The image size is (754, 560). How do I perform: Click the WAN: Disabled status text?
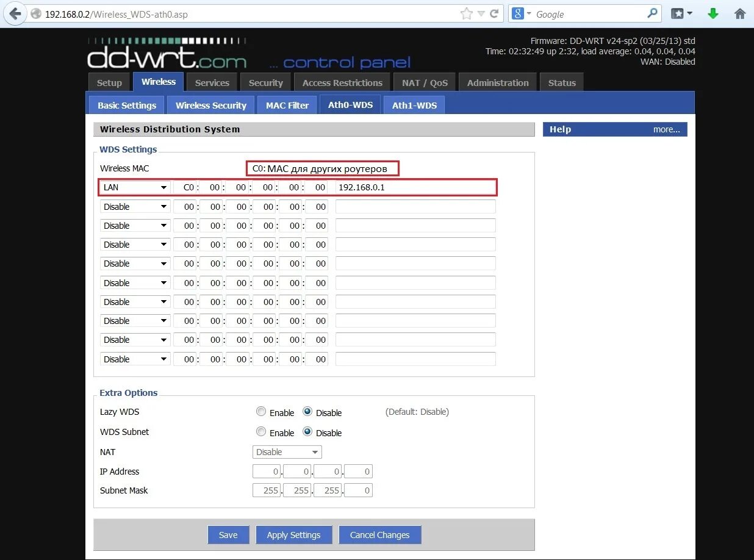click(x=668, y=62)
